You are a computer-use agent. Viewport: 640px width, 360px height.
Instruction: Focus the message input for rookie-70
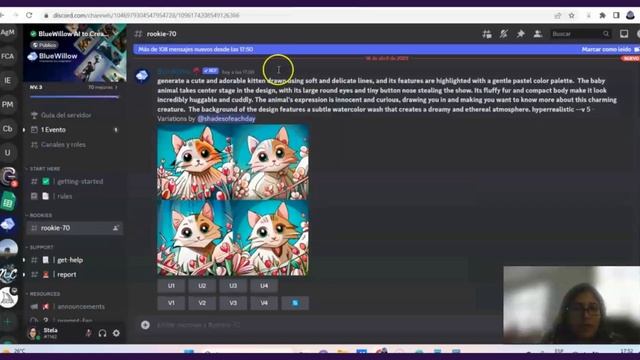point(327,325)
